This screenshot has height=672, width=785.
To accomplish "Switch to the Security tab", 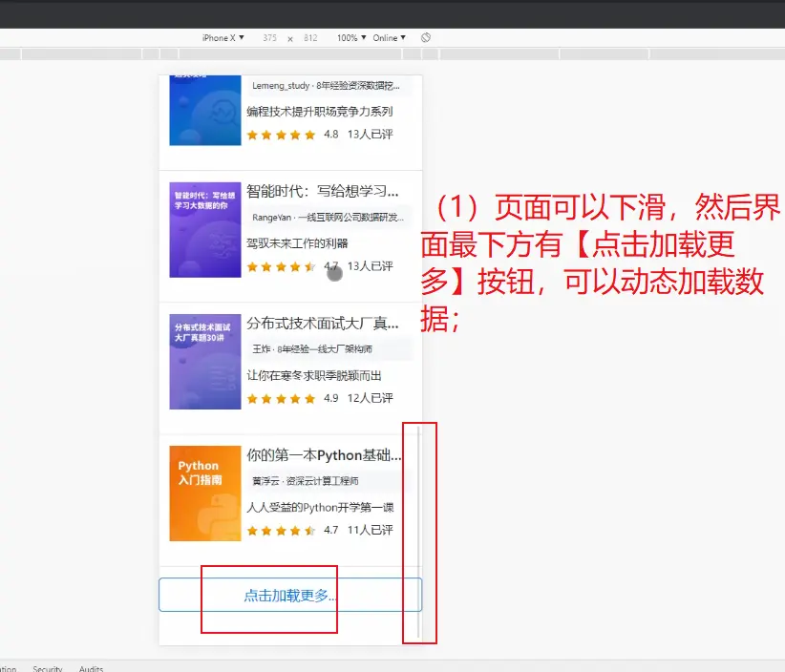I will coord(48,668).
